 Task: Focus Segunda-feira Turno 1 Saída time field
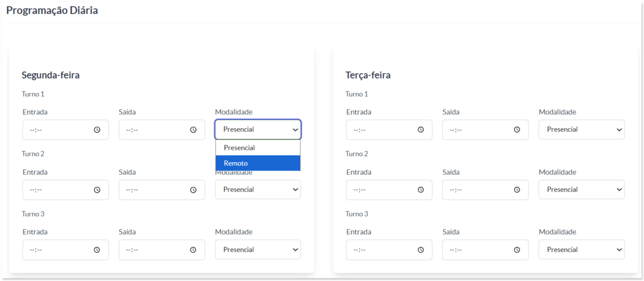pos(162,130)
